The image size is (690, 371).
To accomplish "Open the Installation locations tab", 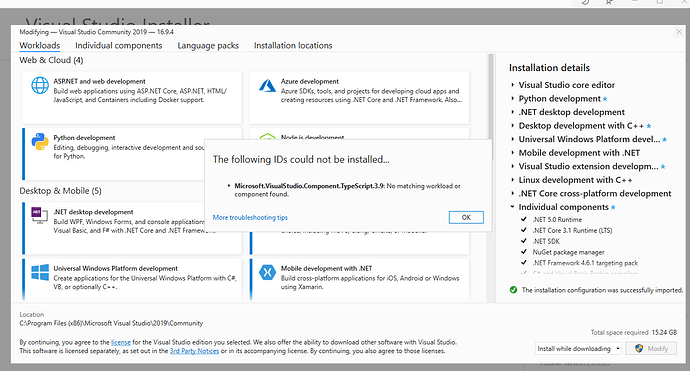I will click(293, 45).
